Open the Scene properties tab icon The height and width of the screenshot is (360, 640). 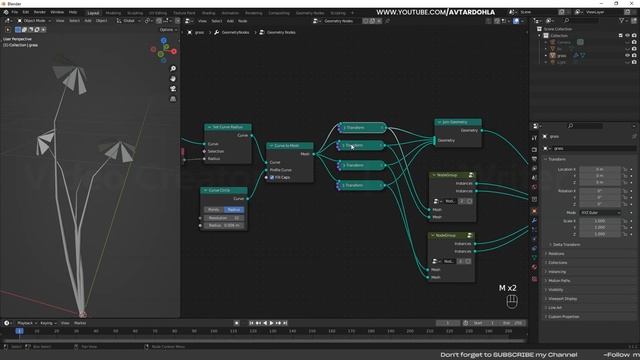coord(534,178)
